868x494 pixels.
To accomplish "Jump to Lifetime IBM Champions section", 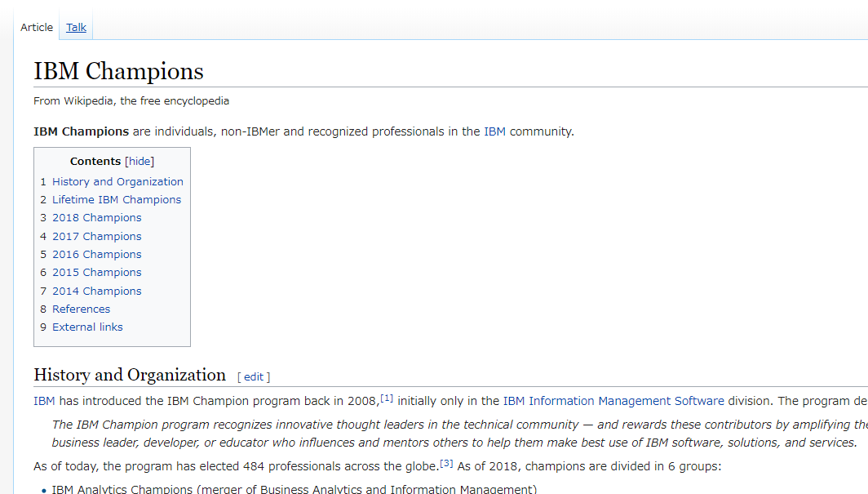I will (x=117, y=200).
